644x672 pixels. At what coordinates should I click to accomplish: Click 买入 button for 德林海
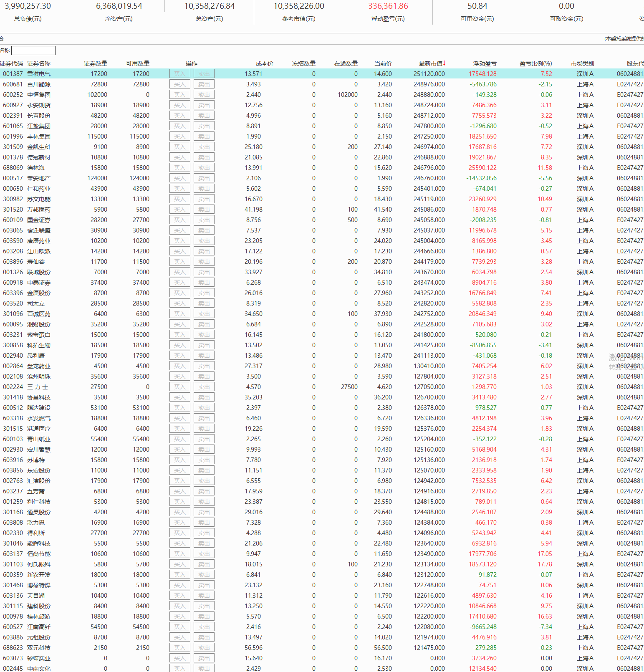click(180, 168)
